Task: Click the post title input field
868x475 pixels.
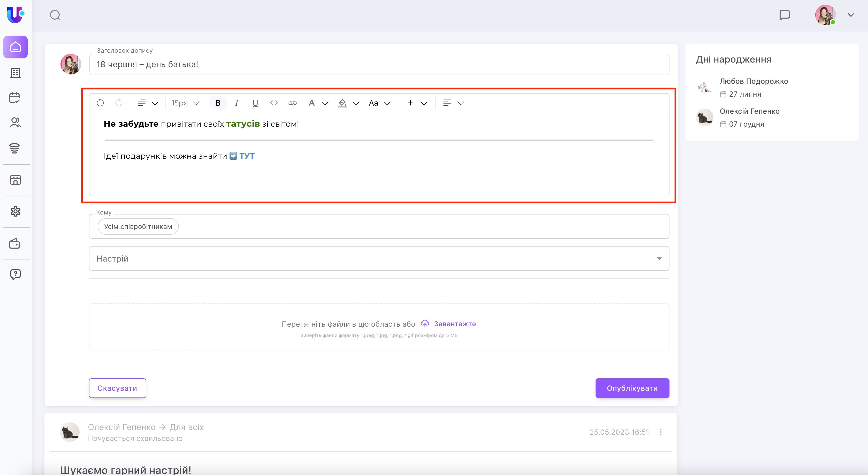Action: [x=379, y=64]
